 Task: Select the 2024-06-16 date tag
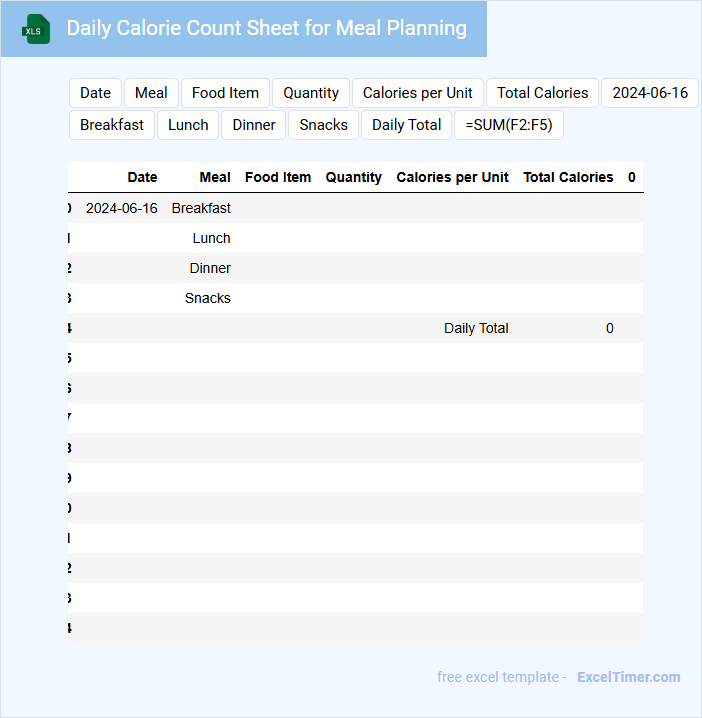click(650, 93)
